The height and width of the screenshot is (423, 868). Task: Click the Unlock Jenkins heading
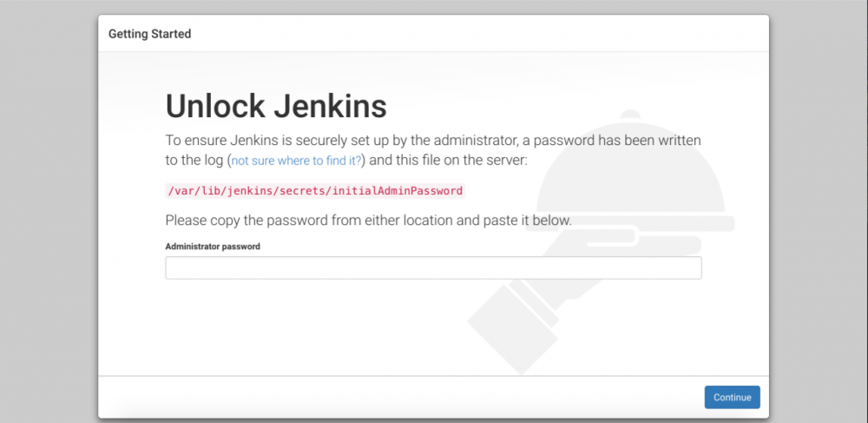[276, 106]
